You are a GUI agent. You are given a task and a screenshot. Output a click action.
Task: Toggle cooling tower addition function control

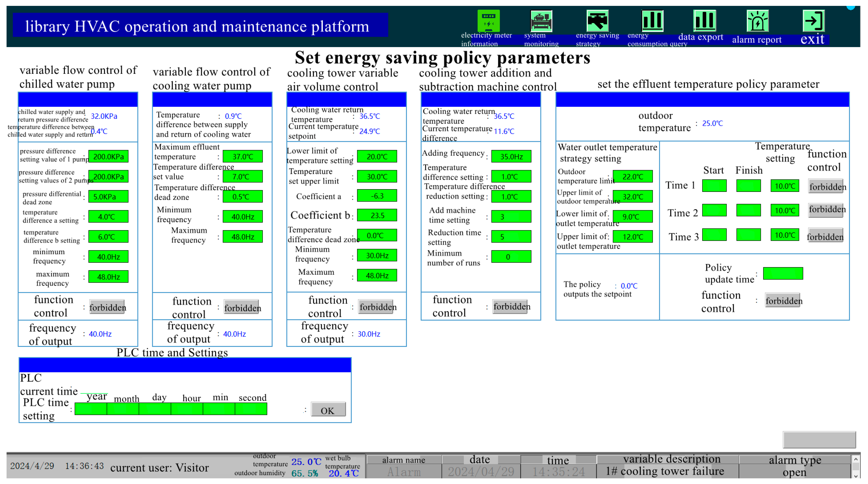(510, 307)
